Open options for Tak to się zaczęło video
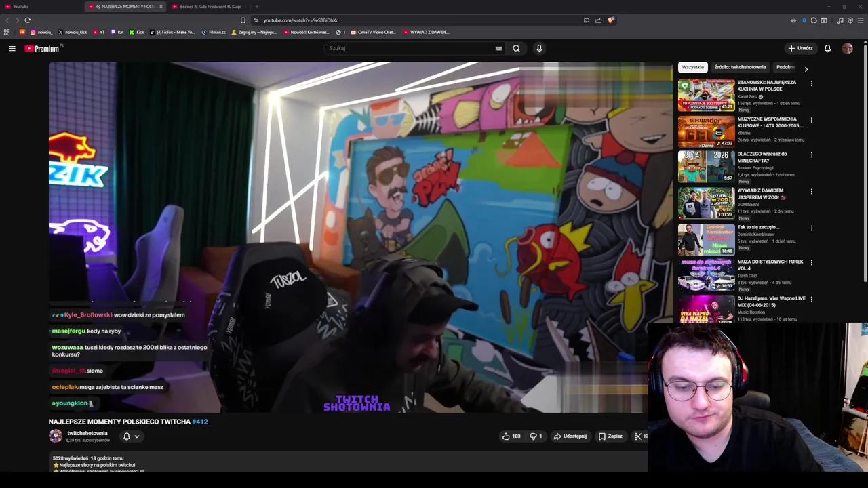 812,228
